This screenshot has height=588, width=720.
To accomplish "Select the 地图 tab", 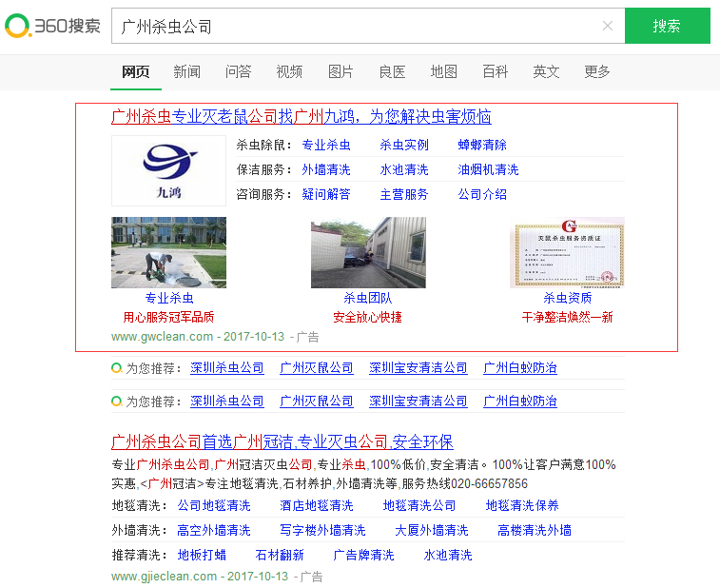I will point(443,72).
